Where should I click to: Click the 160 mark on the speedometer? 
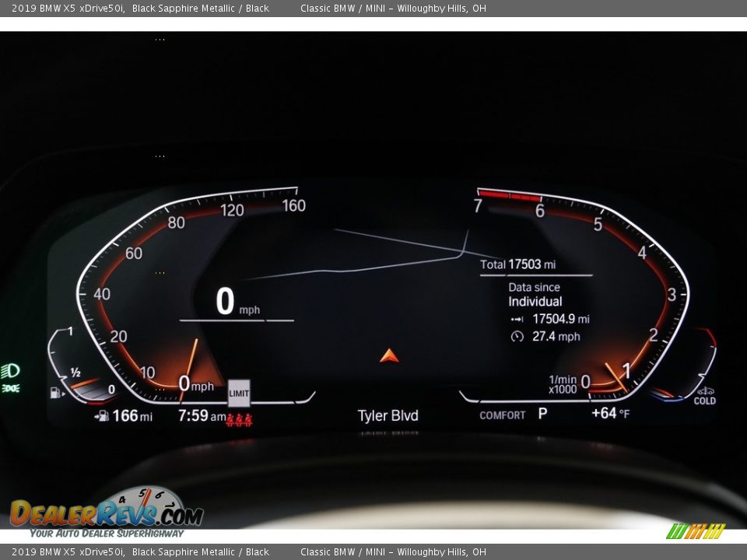coord(293,205)
